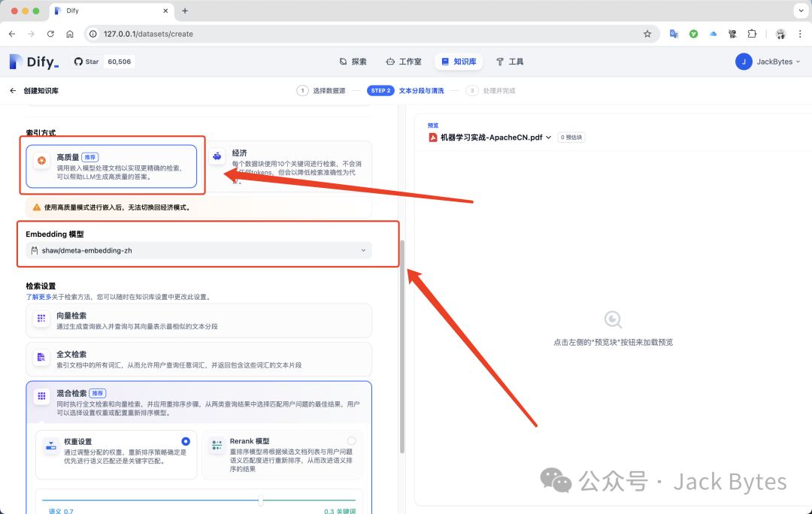The width and height of the screenshot is (812, 514).
Task: Click the 0 预估块 badge
Action: pyautogui.click(x=571, y=138)
